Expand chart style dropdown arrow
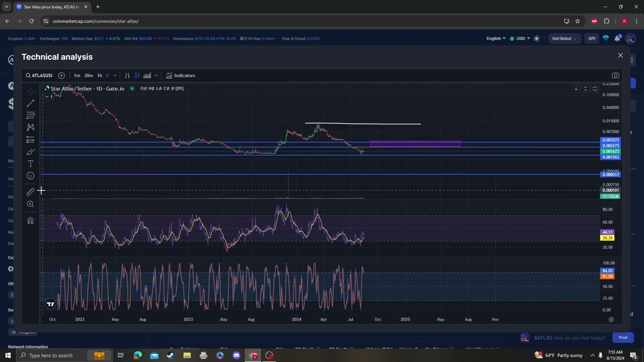This screenshot has height=362, width=644. 156,75
